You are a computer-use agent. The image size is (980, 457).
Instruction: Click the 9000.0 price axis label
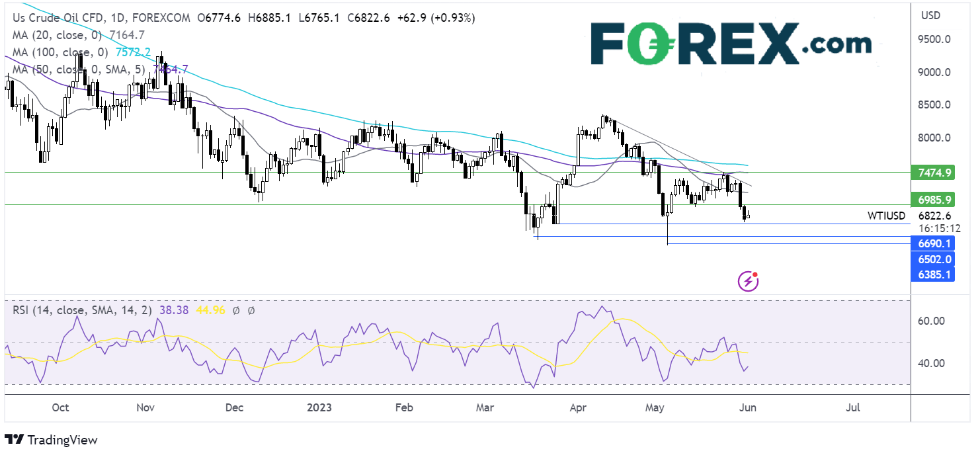tap(934, 72)
